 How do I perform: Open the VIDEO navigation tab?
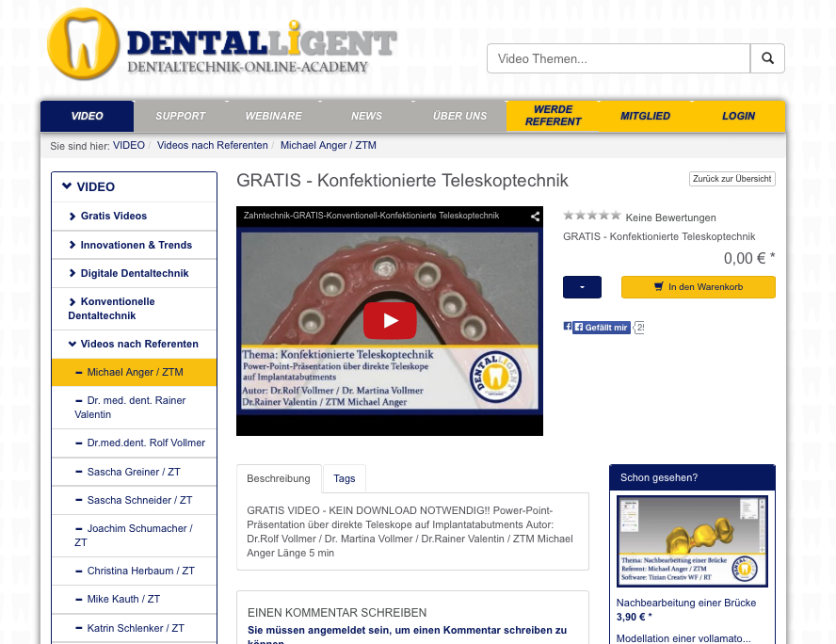(x=87, y=116)
